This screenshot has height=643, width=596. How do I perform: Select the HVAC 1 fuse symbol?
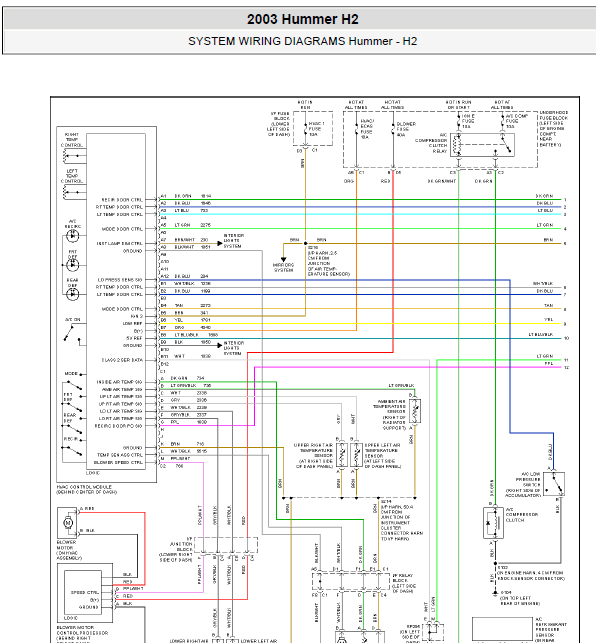(x=305, y=129)
